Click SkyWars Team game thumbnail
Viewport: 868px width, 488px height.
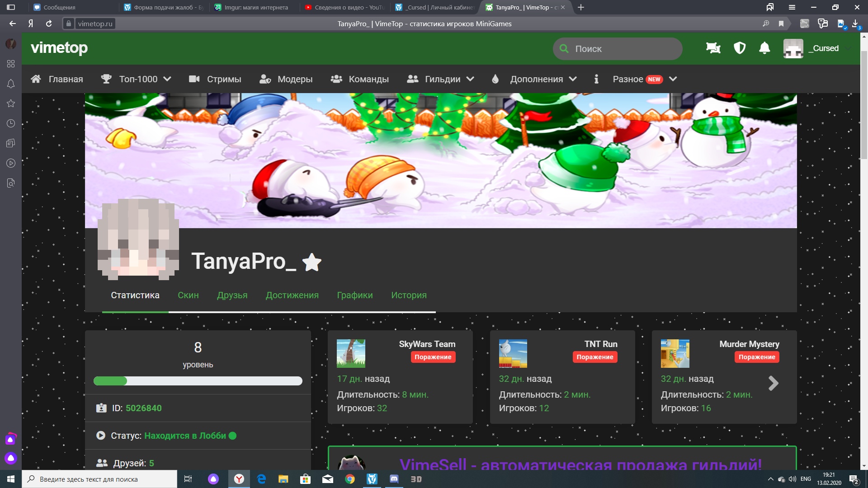point(351,353)
